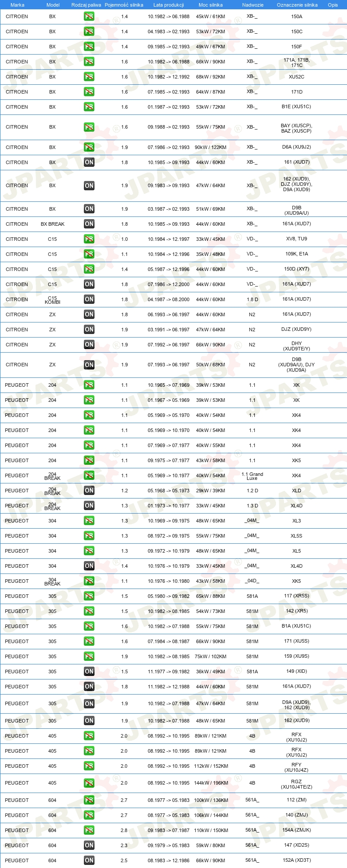The width and height of the screenshot is (347, 868).
Task: Click the petrol icon in the 112 (ZM) row
Action: [x=89, y=800]
